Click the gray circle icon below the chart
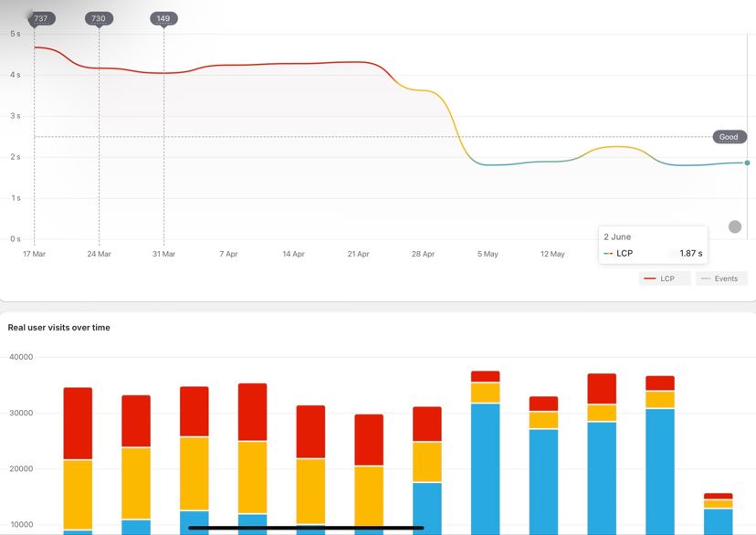 point(734,226)
